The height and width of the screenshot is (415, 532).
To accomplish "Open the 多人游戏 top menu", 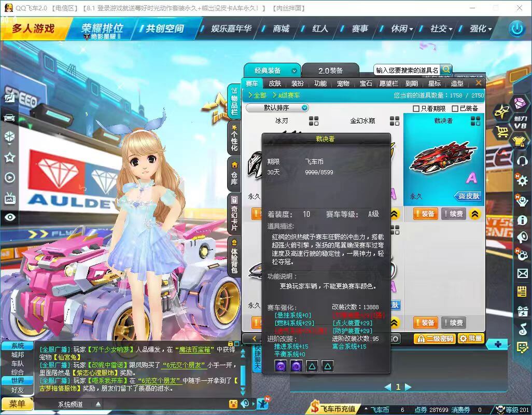I will click(x=33, y=29).
